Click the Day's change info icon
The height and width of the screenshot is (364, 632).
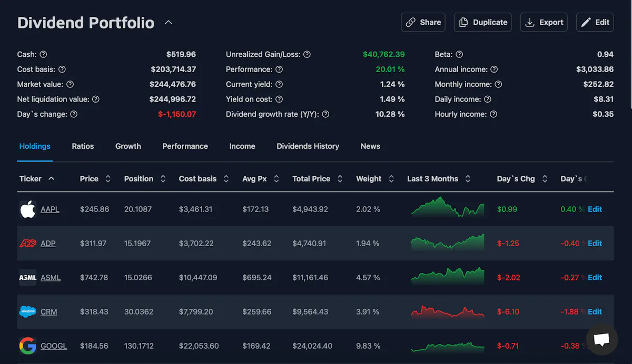coord(74,114)
